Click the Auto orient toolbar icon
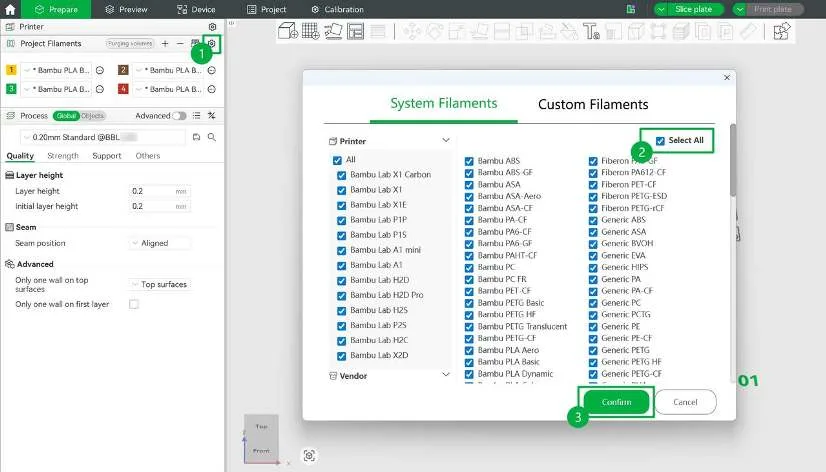 click(x=333, y=31)
